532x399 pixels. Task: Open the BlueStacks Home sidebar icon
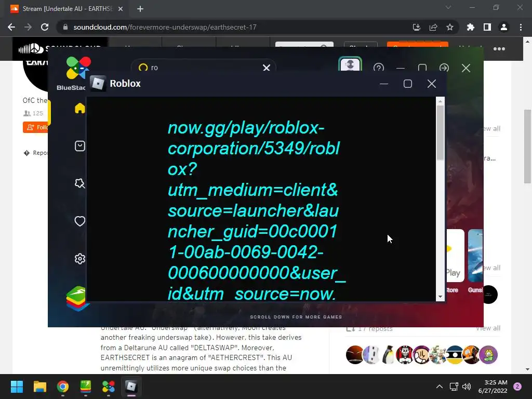point(80,108)
